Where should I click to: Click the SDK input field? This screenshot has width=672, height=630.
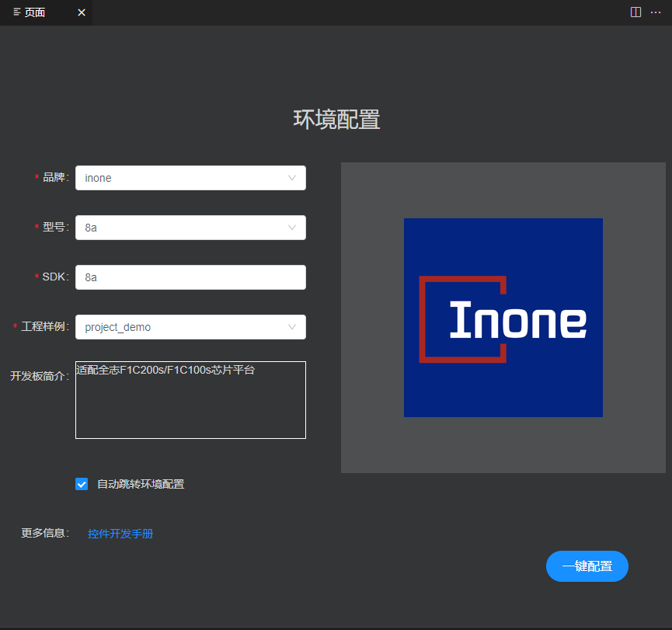click(x=190, y=277)
